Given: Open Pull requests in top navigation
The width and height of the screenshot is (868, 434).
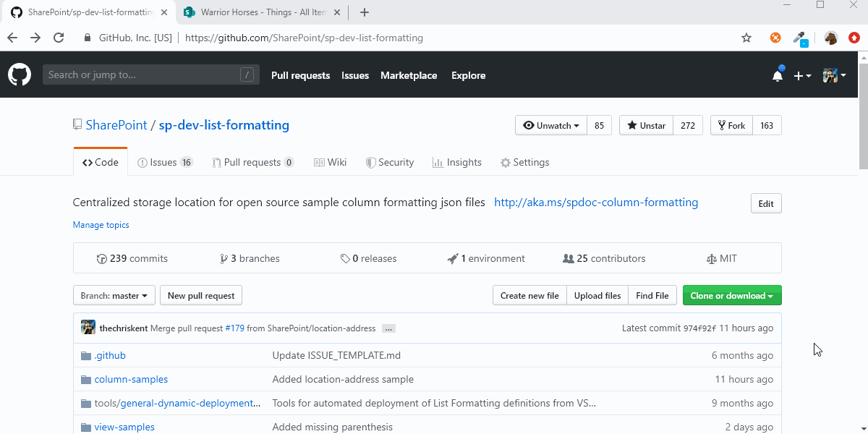Looking at the screenshot, I should click(x=300, y=75).
